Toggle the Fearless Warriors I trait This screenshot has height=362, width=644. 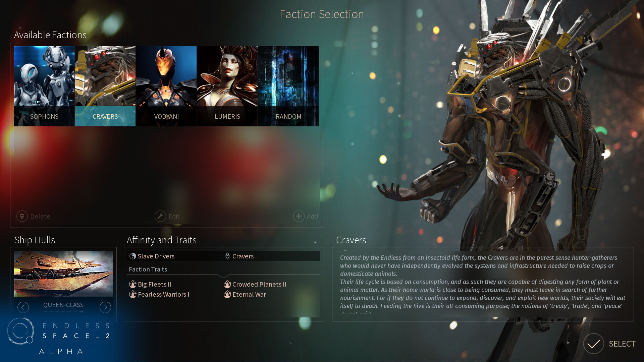[x=163, y=294]
